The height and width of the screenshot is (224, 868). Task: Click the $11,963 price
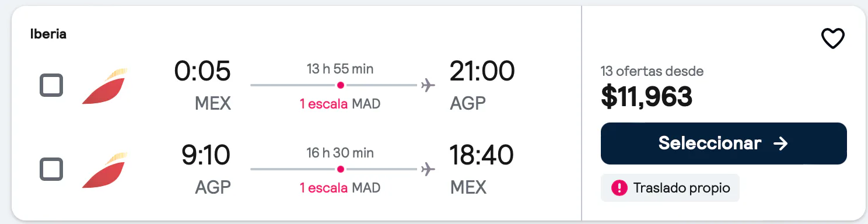click(646, 97)
